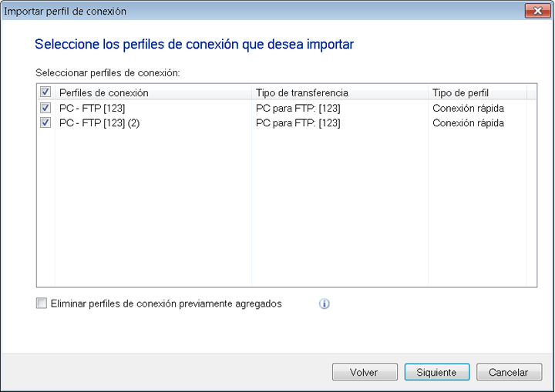Click second row's PC para FTP: [123] cell
This screenshot has width=555, height=392.
[298, 123]
